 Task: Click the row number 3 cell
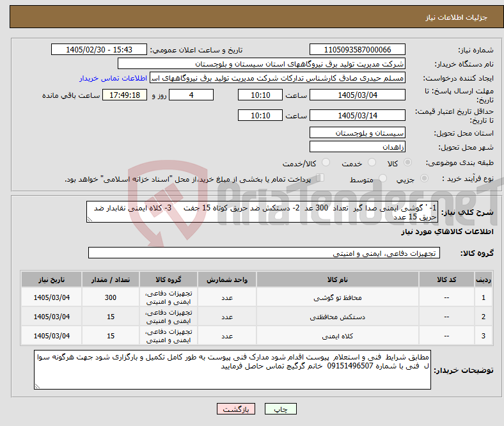(x=484, y=336)
